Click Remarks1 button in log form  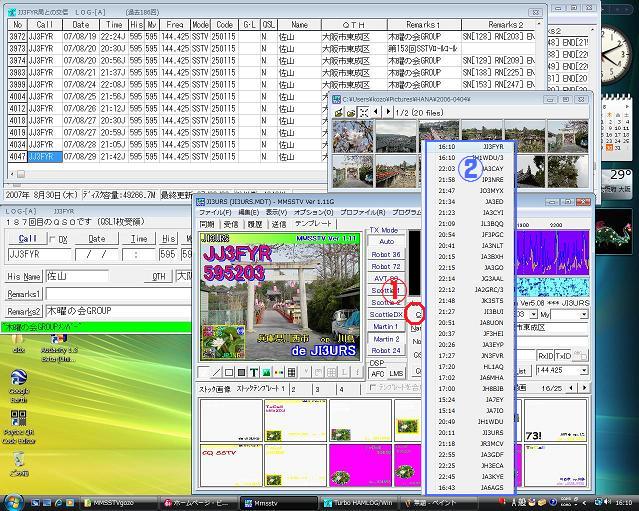tap(24, 294)
